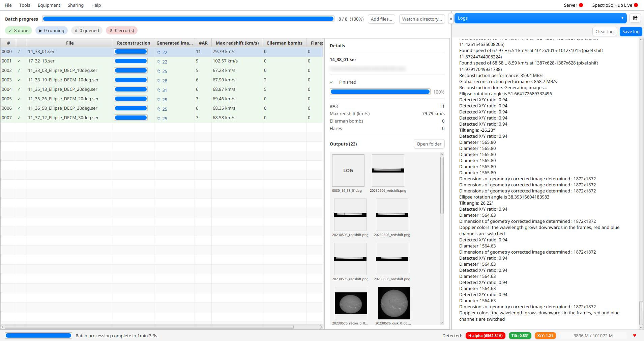
Task: Click the share icon next to Logs dropdown
Action: click(635, 18)
